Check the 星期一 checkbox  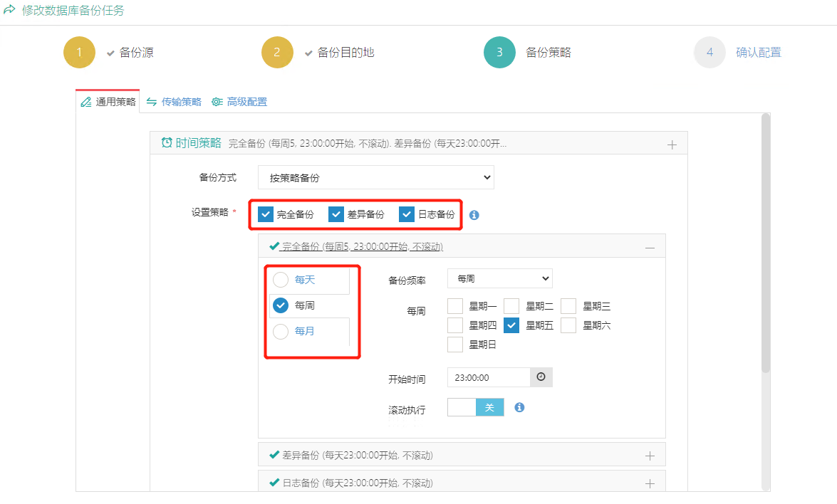455,306
